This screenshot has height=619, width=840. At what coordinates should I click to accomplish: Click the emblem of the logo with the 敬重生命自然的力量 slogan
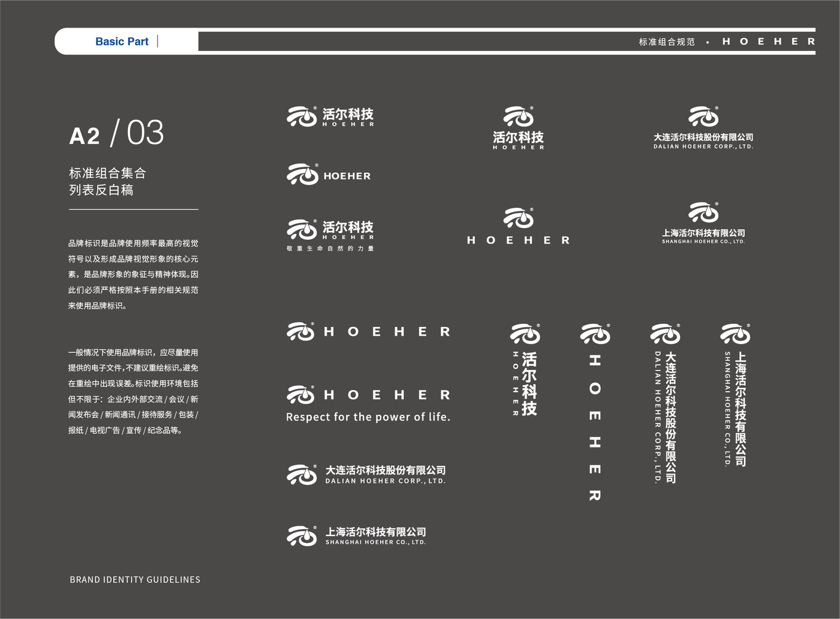pyautogui.click(x=303, y=229)
